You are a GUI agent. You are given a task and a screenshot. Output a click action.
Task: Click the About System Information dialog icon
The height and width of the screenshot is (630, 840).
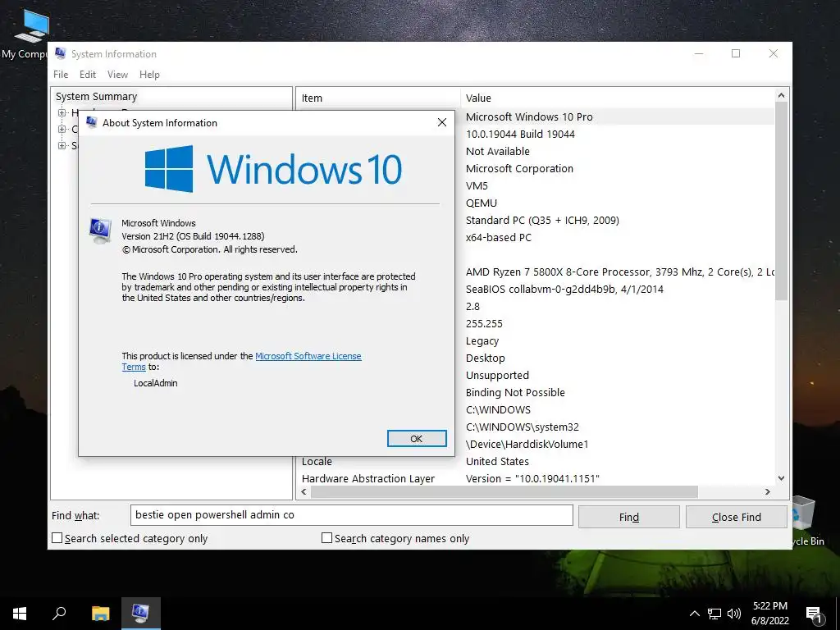click(92, 122)
